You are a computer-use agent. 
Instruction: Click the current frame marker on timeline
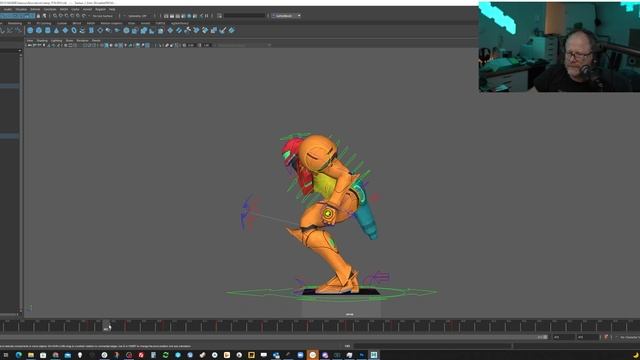pyautogui.click(x=107, y=326)
